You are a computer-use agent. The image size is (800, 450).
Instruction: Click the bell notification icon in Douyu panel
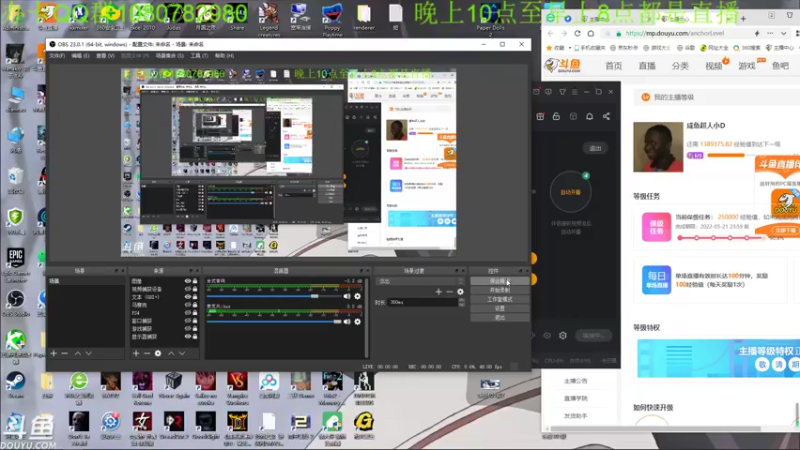click(589, 116)
